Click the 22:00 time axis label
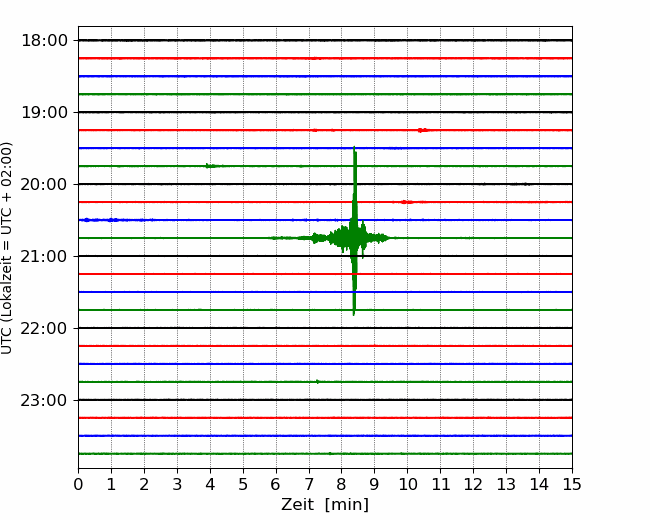 44,328
